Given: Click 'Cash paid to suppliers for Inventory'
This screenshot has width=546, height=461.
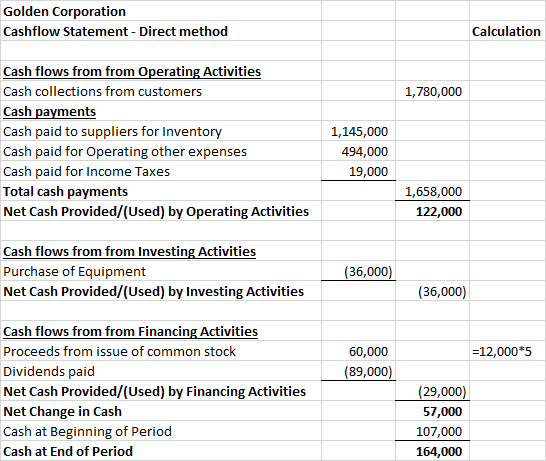Looking at the screenshot, I should point(112,132).
